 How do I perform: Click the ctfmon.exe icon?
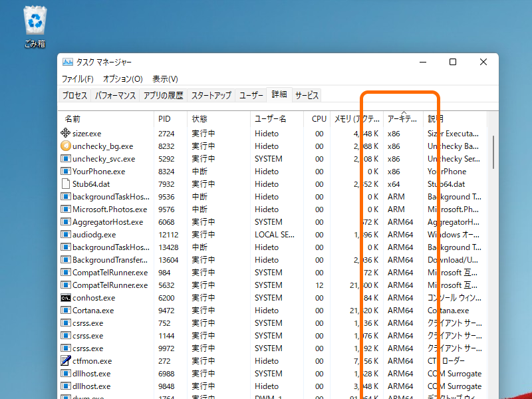[x=65, y=360]
